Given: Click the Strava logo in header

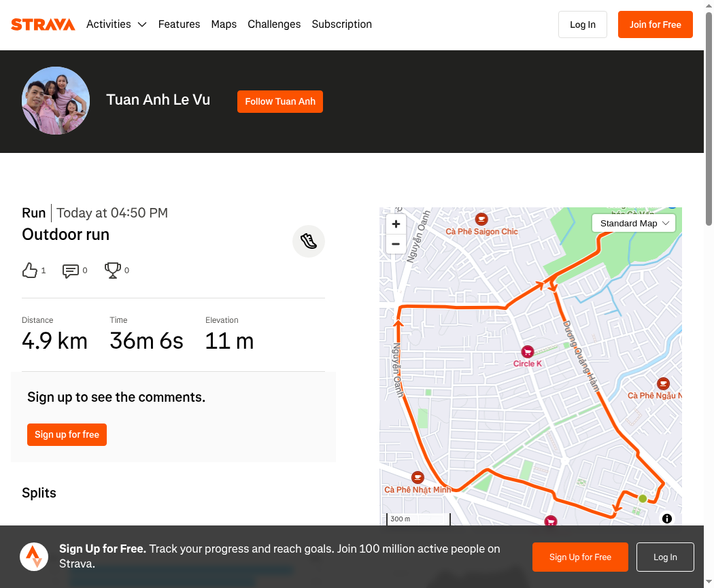Looking at the screenshot, I should click(x=43, y=24).
